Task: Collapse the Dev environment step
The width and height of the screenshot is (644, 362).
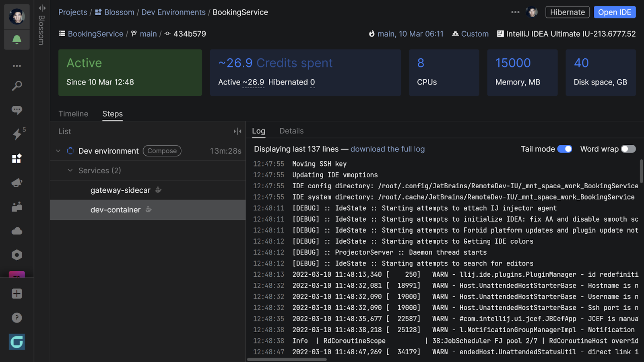Action: [x=58, y=151]
